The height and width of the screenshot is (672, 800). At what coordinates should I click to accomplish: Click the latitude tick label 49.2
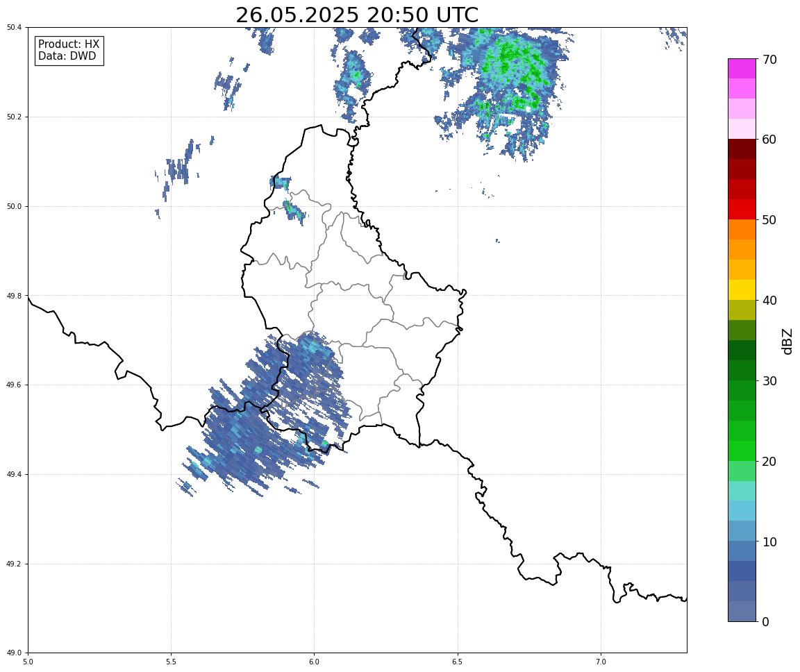(13, 564)
